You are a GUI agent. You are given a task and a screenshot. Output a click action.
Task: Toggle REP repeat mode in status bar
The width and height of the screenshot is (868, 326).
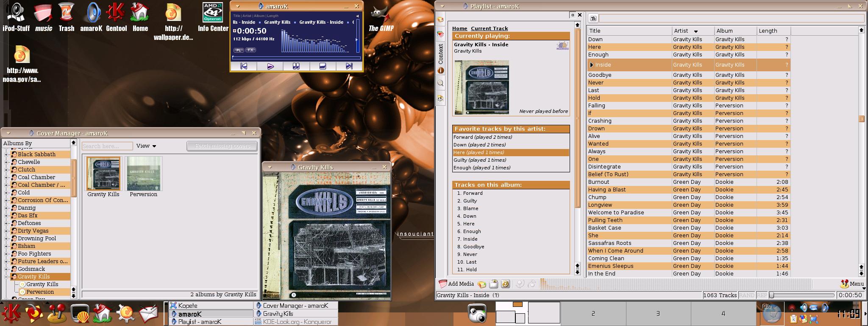[762, 295]
